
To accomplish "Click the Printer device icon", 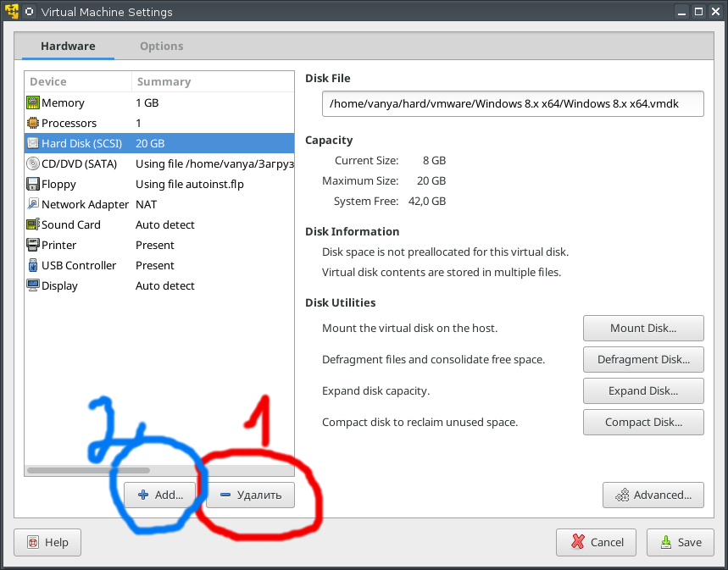I will (x=33, y=245).
